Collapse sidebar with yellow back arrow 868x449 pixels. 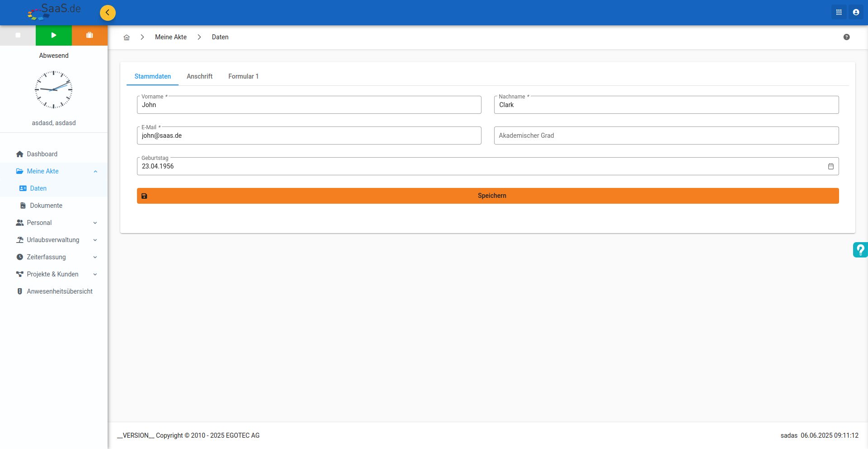pos(108,13)
